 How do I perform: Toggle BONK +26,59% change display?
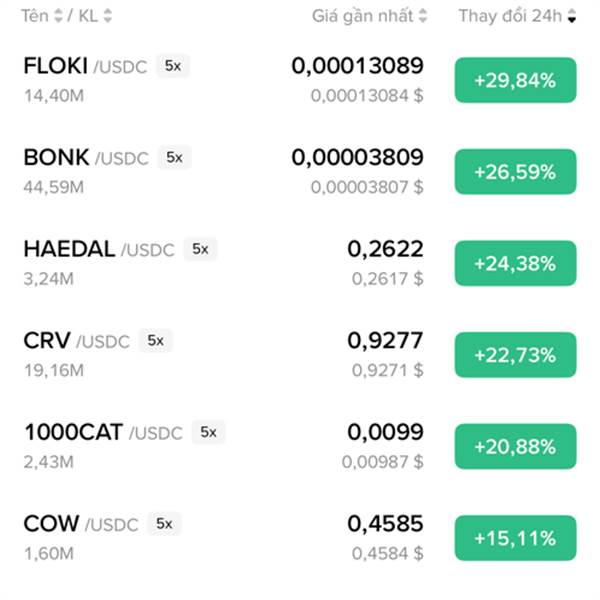click(x=515, y=172)
